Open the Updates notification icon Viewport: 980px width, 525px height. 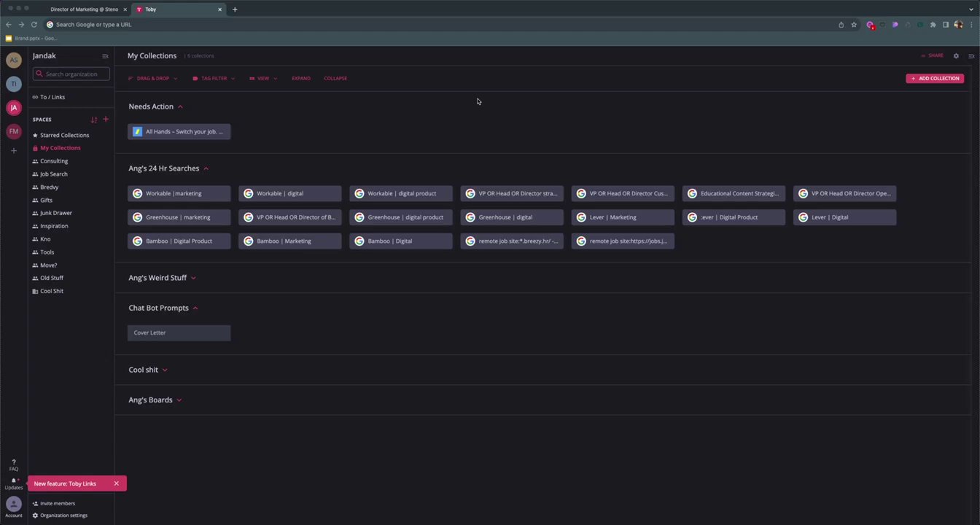coord(13,483)
